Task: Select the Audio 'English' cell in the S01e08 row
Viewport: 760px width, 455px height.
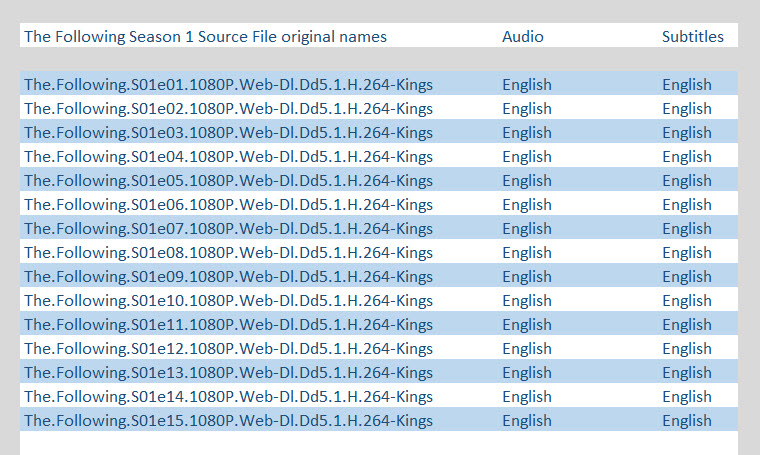Action: (527, 252)
